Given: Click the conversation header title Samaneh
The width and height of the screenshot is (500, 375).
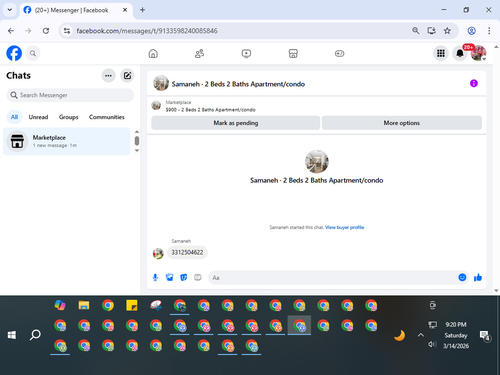Looking at the screenshot, I should pos(238,84).
